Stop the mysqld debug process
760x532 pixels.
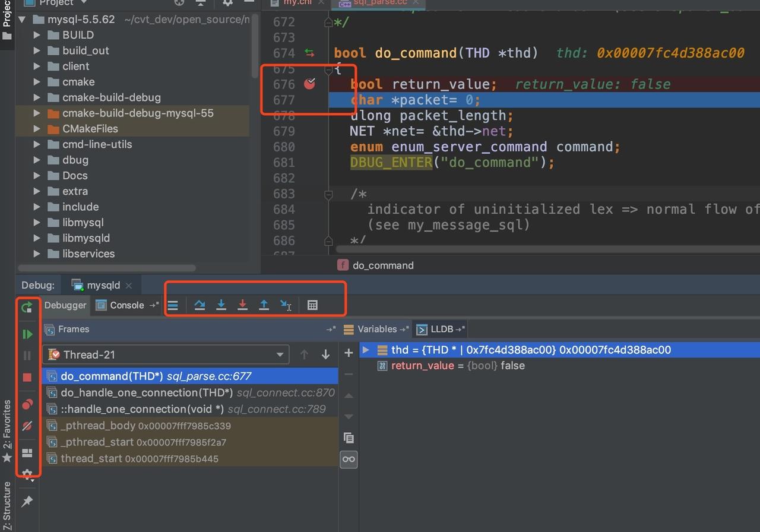27,377
